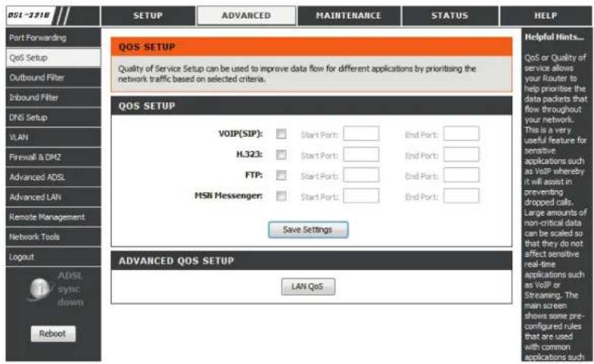
Task: Open LAN QoS advanced setup
Action: tap(308, 287)
